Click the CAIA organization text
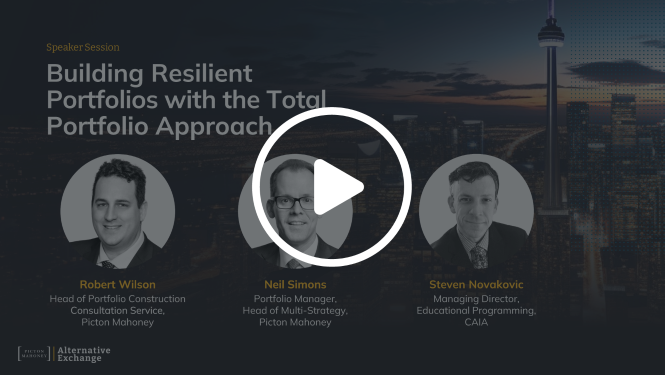This screenshot has width=665, height=375. tap(476, 322)
